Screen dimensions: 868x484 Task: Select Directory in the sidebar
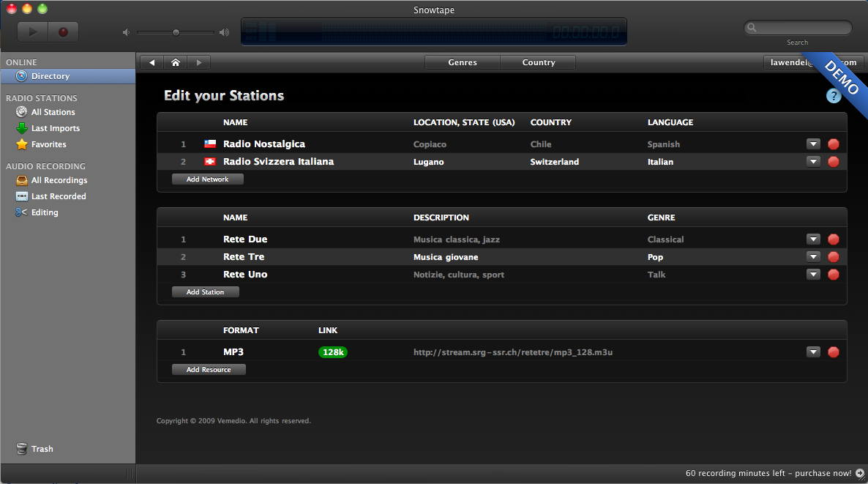coord(67,76)
